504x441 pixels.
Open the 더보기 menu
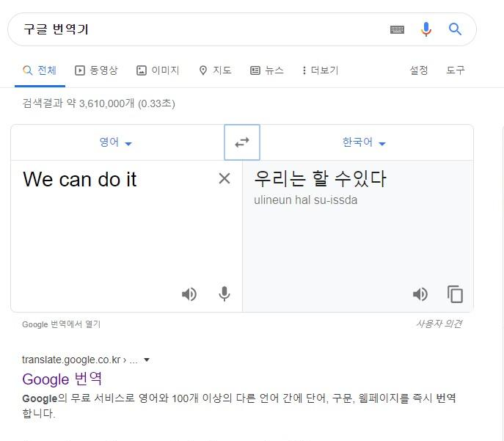point(320,70)
